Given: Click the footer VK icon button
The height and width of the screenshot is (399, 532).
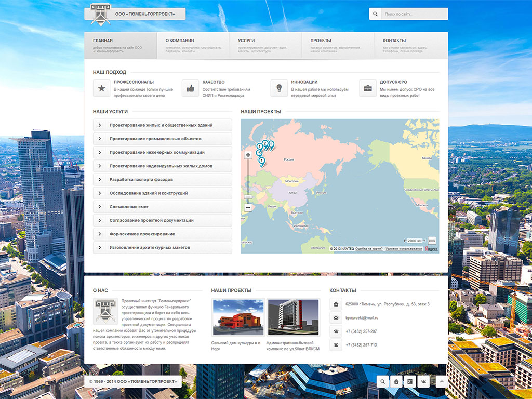Looking at the screenshot, I should point(423,381).
